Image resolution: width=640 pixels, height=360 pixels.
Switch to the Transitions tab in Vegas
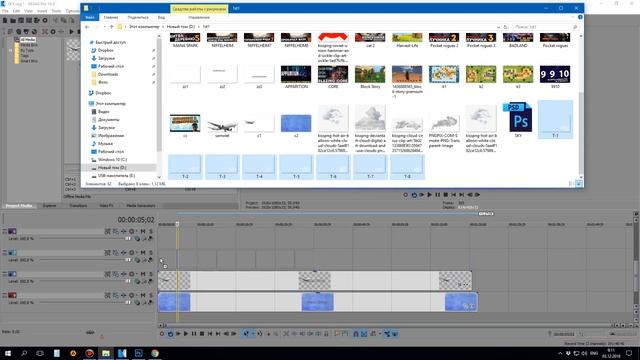pos(78,206)
